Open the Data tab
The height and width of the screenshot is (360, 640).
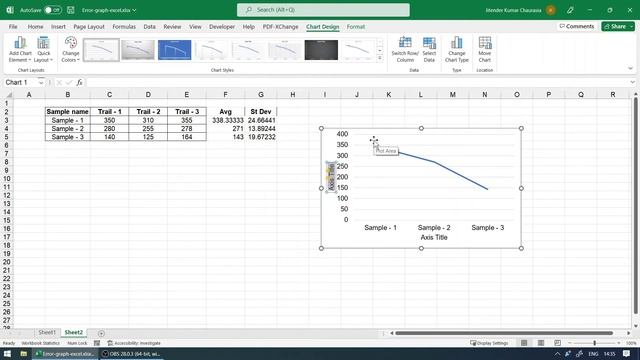point(149,27)
